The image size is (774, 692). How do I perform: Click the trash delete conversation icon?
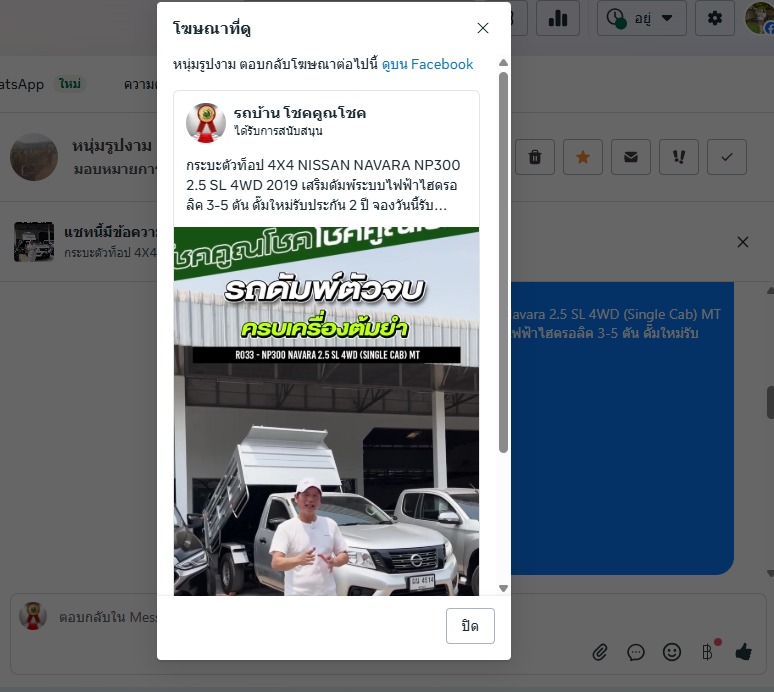point(535,157)
